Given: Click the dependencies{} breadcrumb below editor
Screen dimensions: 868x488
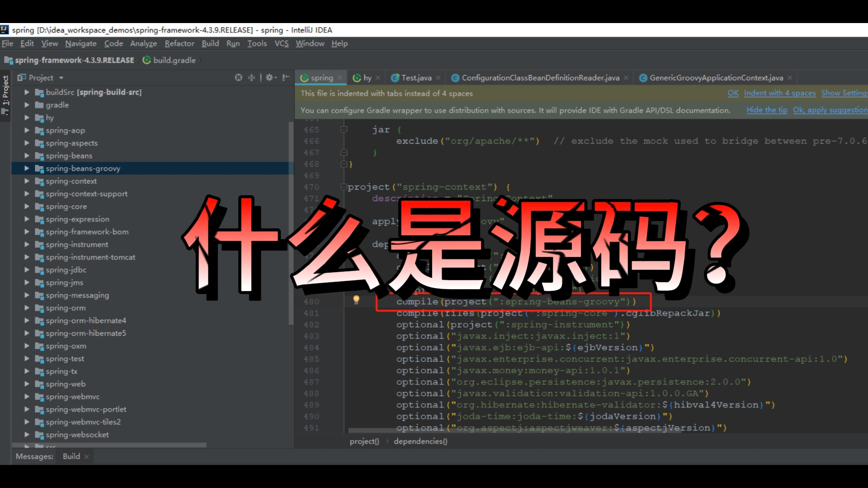Looking at the screenshot, I should (x=420, y=441).
